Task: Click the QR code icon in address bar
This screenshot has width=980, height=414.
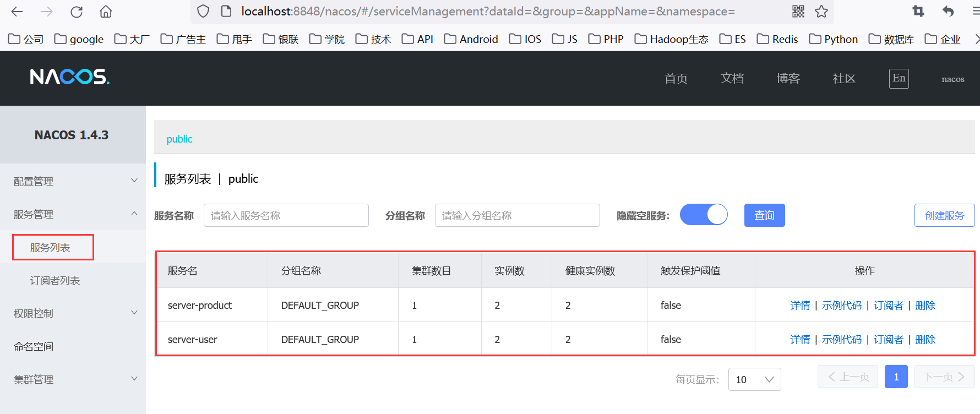Action: point(798,12)
